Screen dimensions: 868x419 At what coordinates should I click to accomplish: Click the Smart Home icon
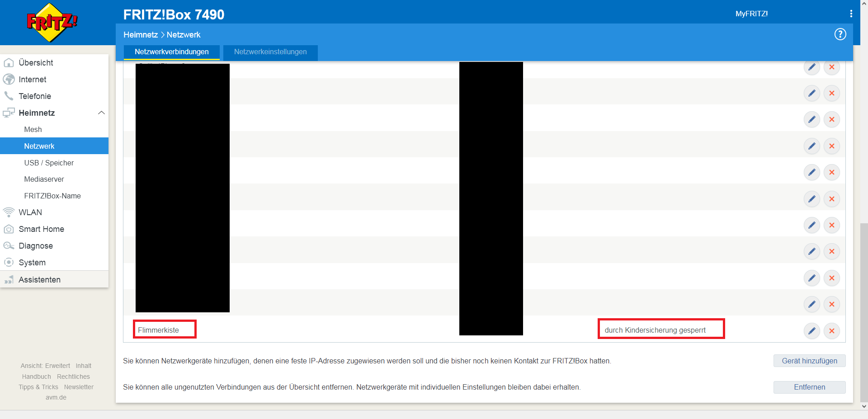[9, 229]
